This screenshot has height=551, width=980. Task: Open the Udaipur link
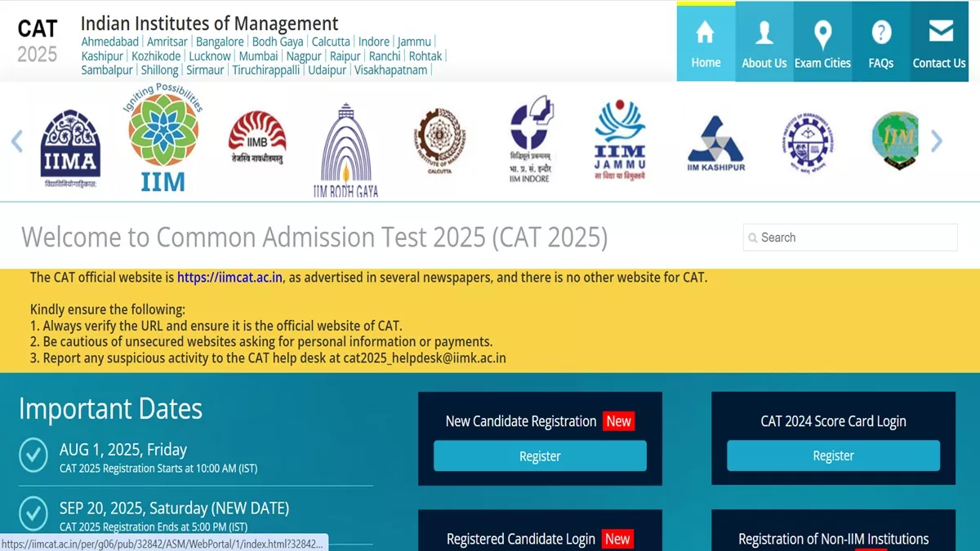click(327, 70)
